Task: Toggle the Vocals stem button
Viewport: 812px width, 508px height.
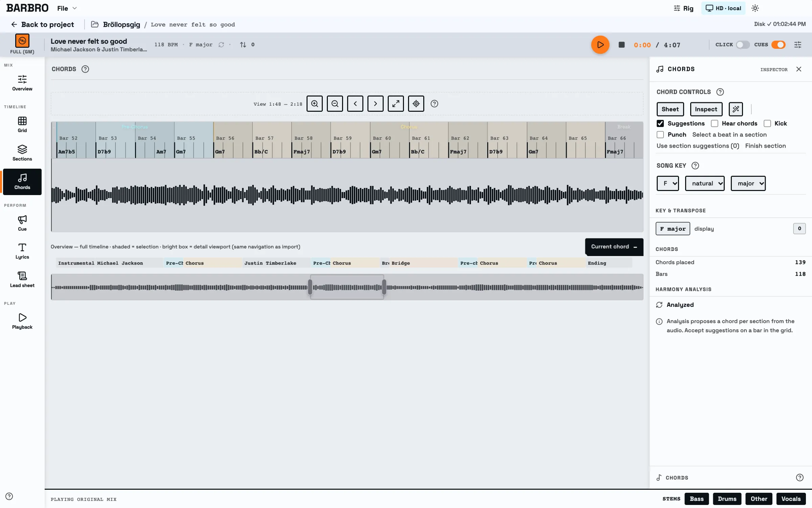Action: [x=791, y=499]
